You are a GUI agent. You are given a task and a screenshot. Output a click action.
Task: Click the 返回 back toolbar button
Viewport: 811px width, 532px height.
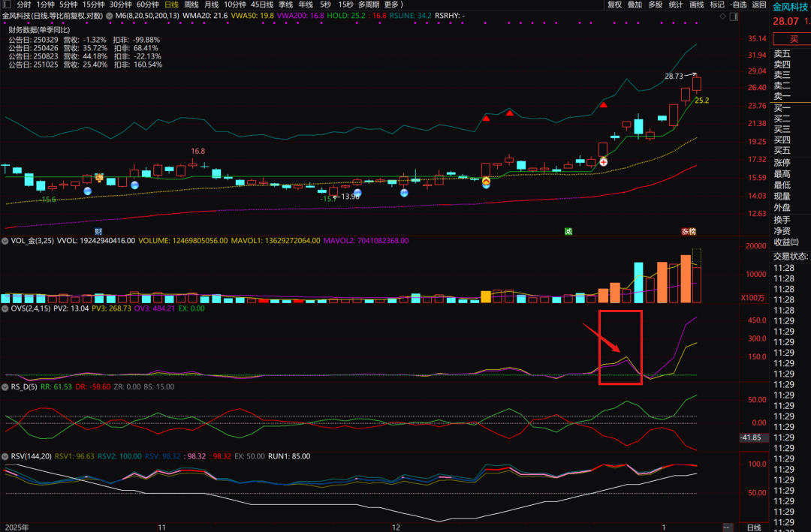[x=758, y=5]
